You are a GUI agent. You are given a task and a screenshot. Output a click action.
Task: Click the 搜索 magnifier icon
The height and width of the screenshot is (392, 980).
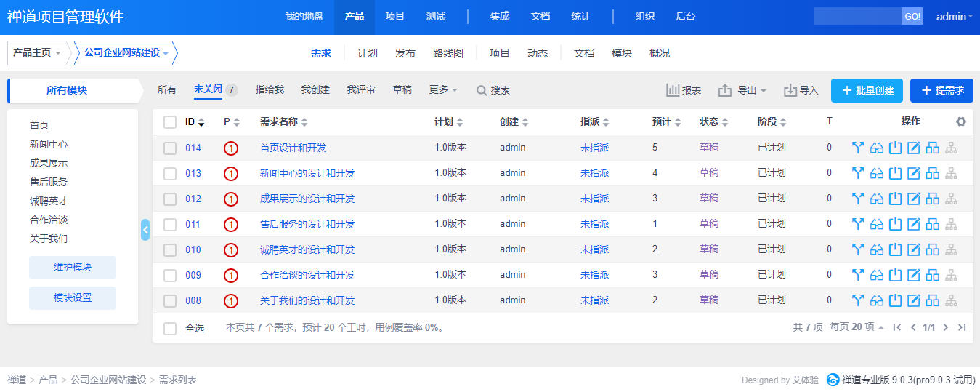(482, 91)
